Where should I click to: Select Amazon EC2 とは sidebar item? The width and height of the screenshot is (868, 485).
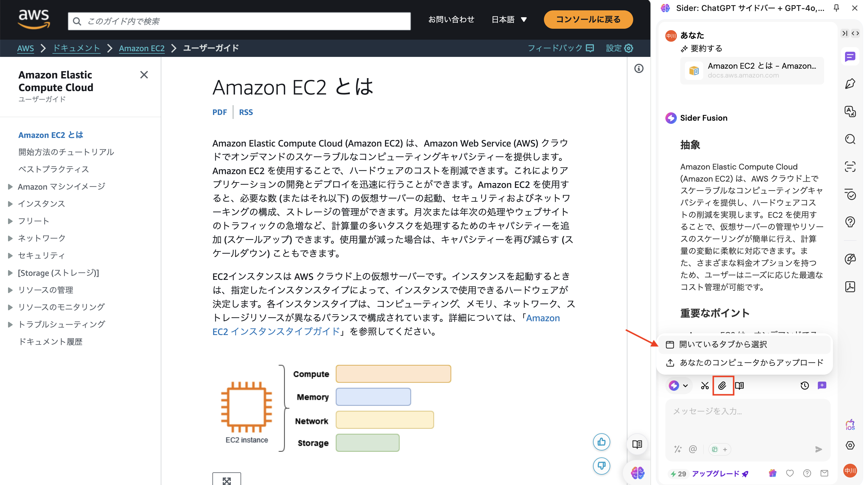tap(51, 135)
